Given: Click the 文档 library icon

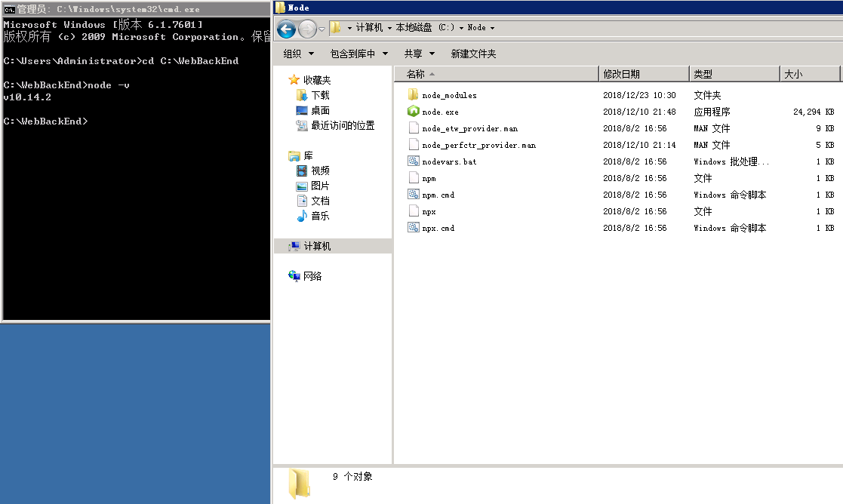Looking at the screenshot, I should point(302,201).
